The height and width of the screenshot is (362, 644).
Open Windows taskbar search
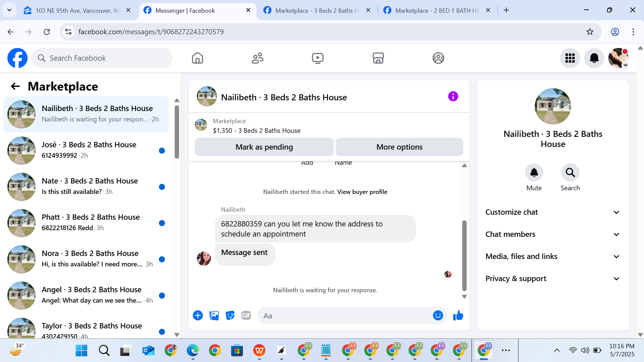pyautogui.click(x=104, y=351)
